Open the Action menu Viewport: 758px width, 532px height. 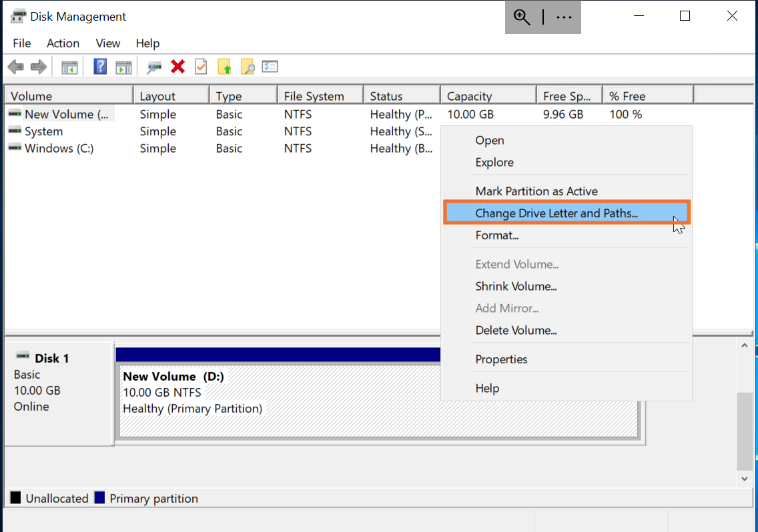pos(63,43)
